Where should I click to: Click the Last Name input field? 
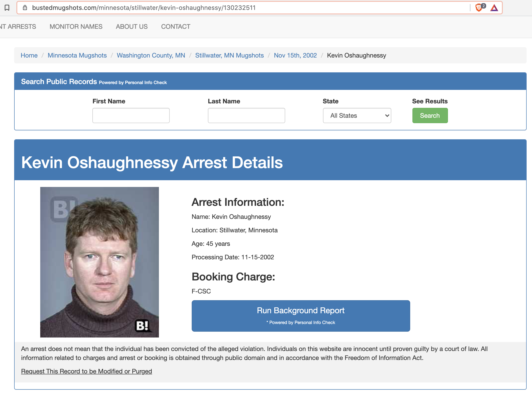[246, 115]
